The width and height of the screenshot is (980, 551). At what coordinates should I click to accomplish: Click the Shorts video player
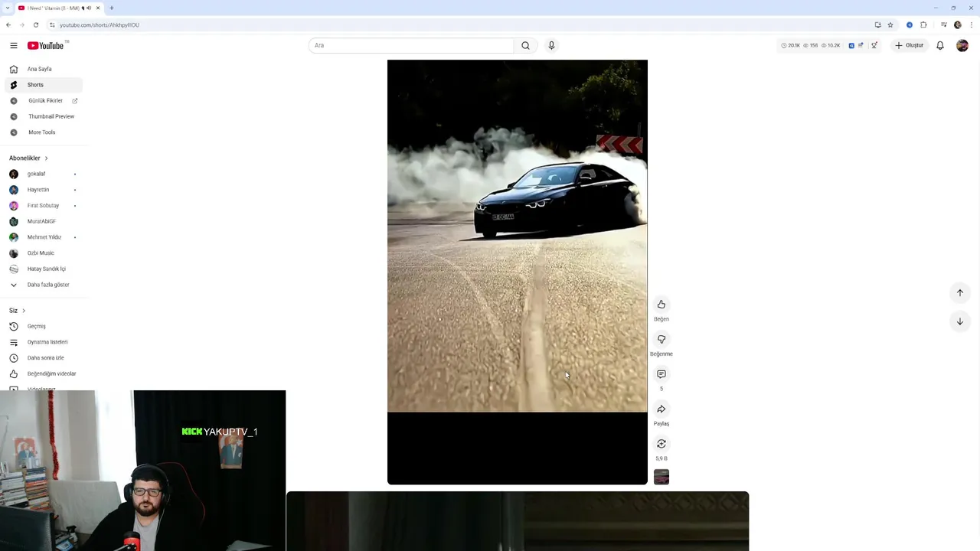[518, 272]
